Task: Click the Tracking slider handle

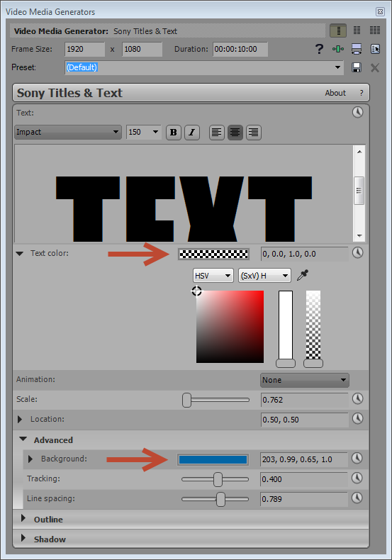Action: (x=218, y=479)
